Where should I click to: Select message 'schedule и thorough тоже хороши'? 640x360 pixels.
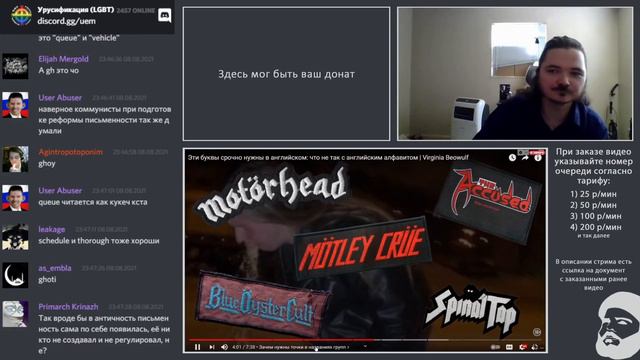(99, 241)
